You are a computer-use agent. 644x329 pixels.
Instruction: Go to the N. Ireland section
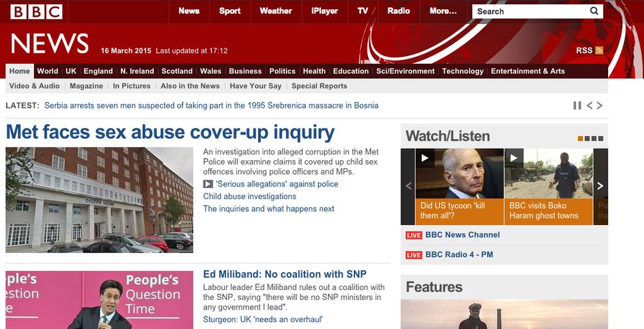click(x=137, y=71)
